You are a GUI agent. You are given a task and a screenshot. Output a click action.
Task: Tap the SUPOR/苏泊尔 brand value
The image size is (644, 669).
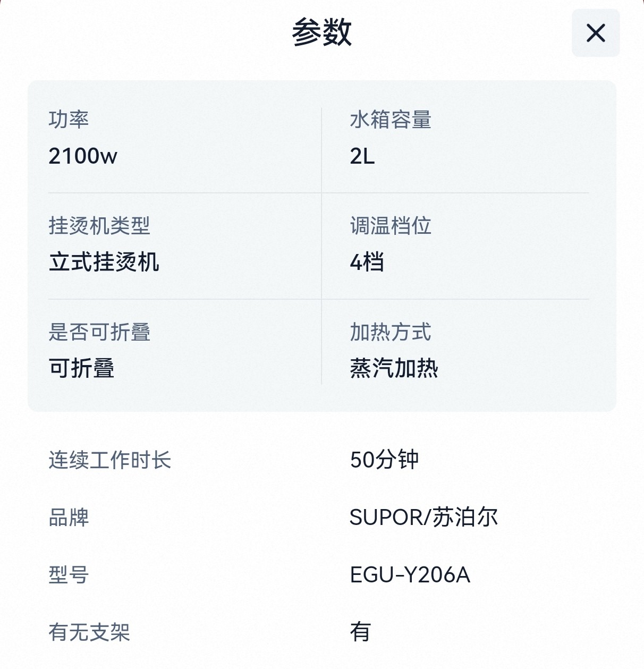[424, 518]
